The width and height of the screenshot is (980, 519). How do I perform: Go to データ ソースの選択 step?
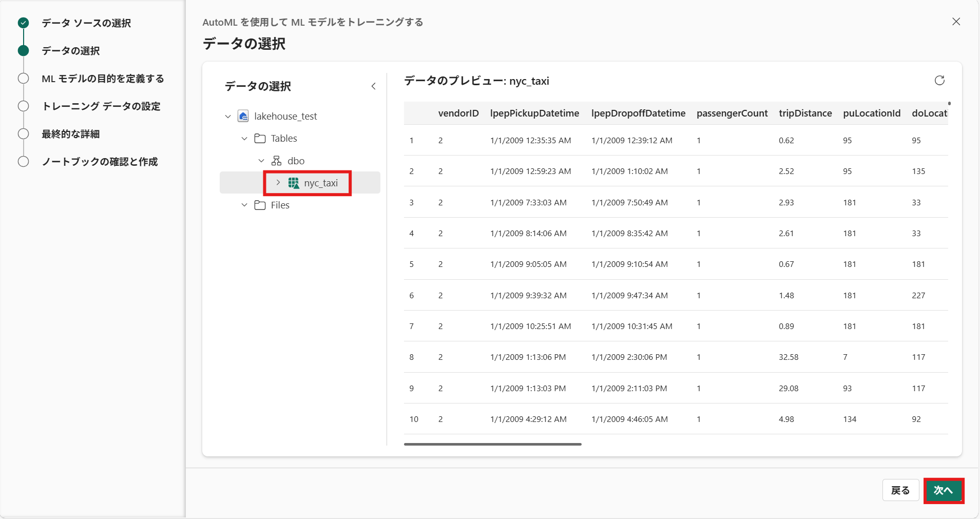tap(86, 23)
